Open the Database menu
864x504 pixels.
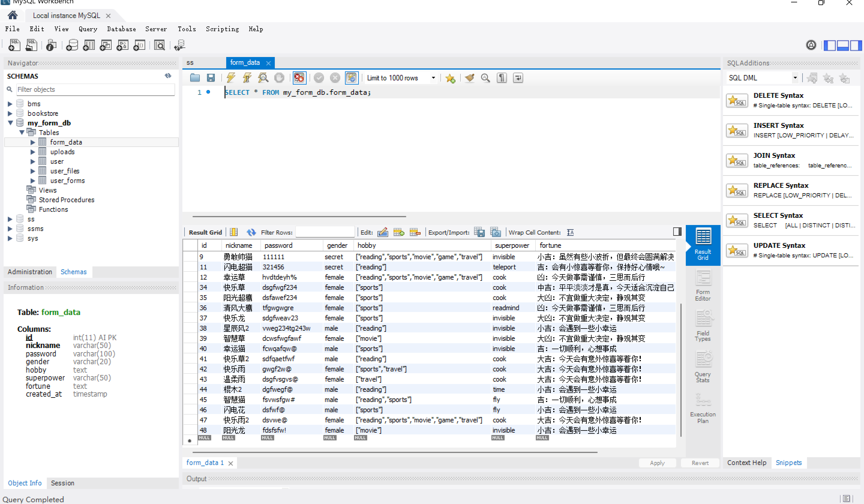(x=121, y=29)
